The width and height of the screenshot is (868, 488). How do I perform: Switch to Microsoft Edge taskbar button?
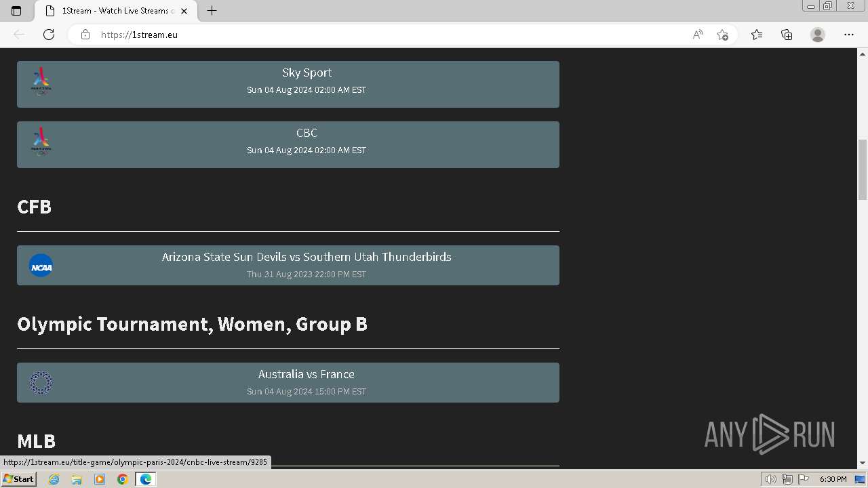[x=145, y=479]
